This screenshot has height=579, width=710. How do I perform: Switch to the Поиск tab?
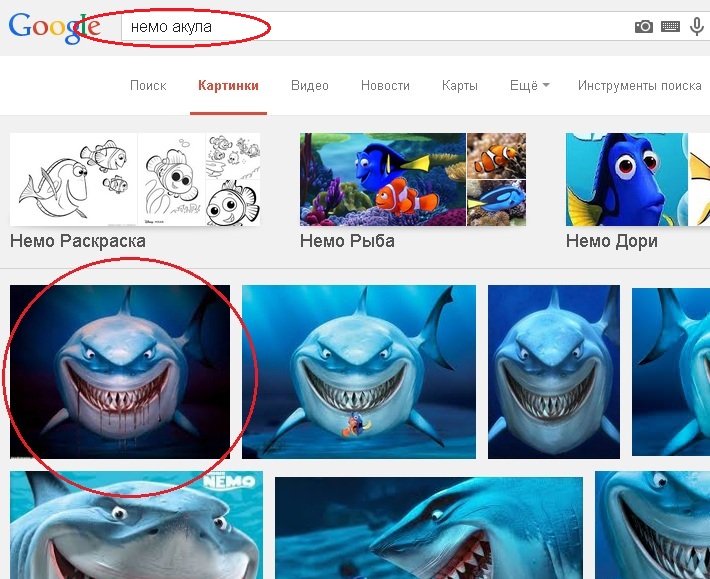pos(148,86)
